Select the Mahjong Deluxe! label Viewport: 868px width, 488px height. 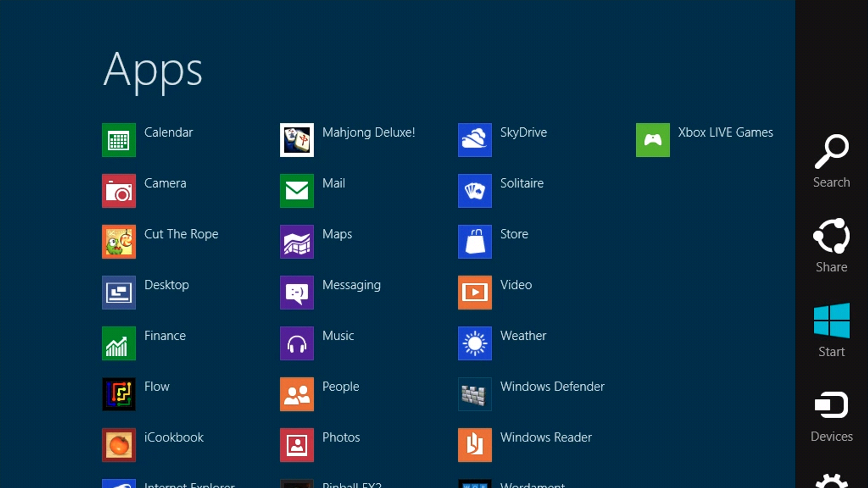[x=369, y=133]
